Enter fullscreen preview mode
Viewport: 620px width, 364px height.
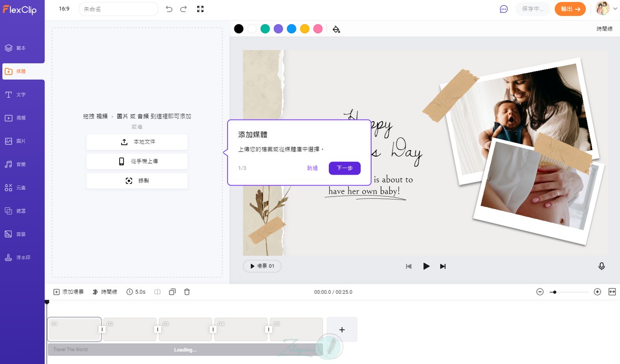tap(200, 9)
